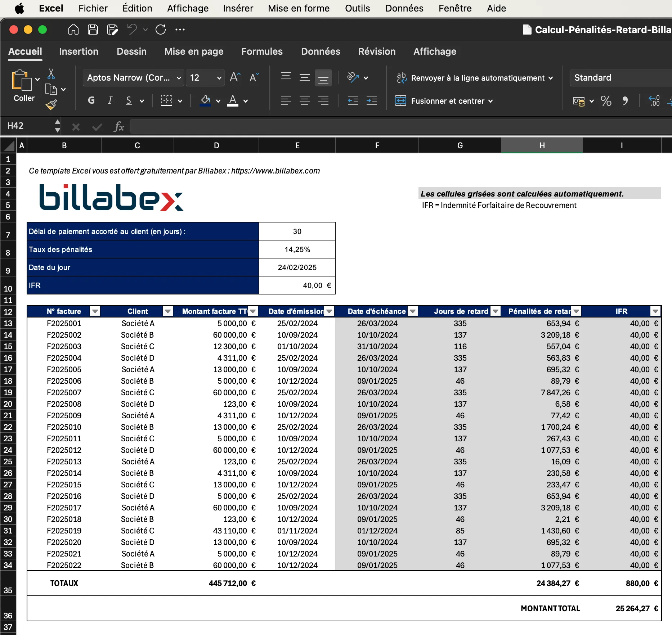
Task: Toggle center horizontal text alignment
Action: coord(305,101)
